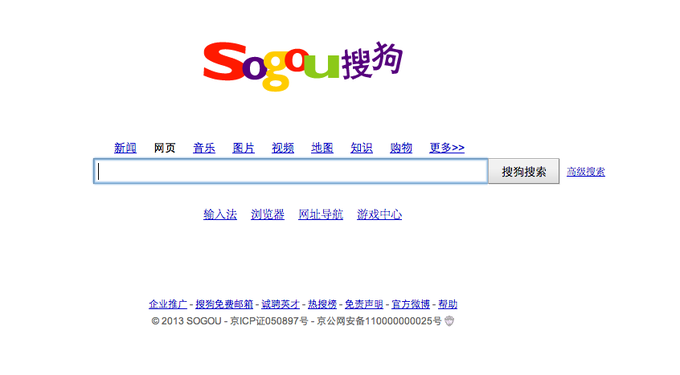Open the 新闻 news tab

pos(125,148)
